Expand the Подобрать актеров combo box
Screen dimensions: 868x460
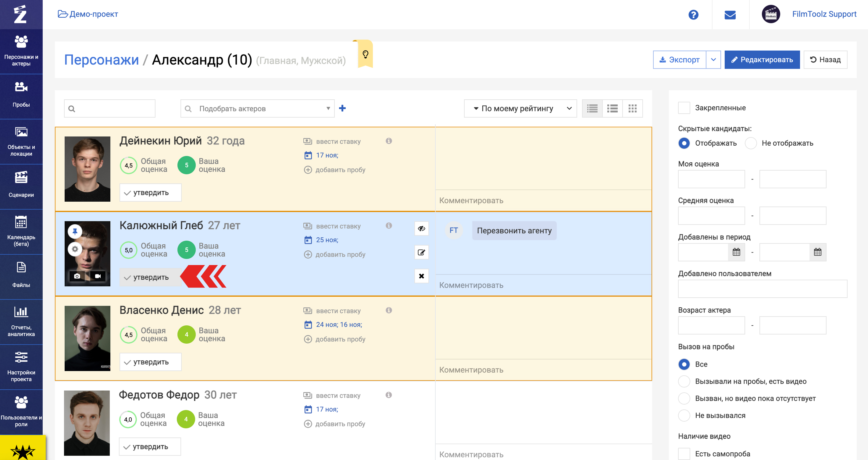click(257, 108)
